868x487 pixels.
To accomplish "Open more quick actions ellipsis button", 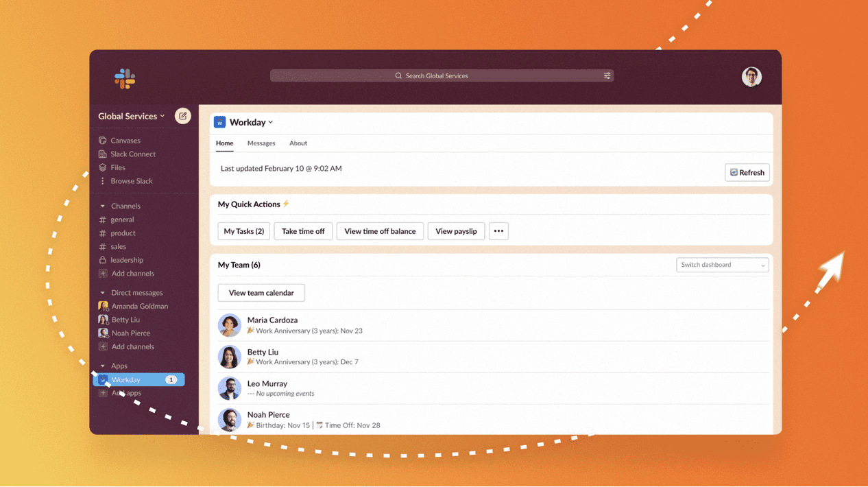I will (x=498, y=231).
